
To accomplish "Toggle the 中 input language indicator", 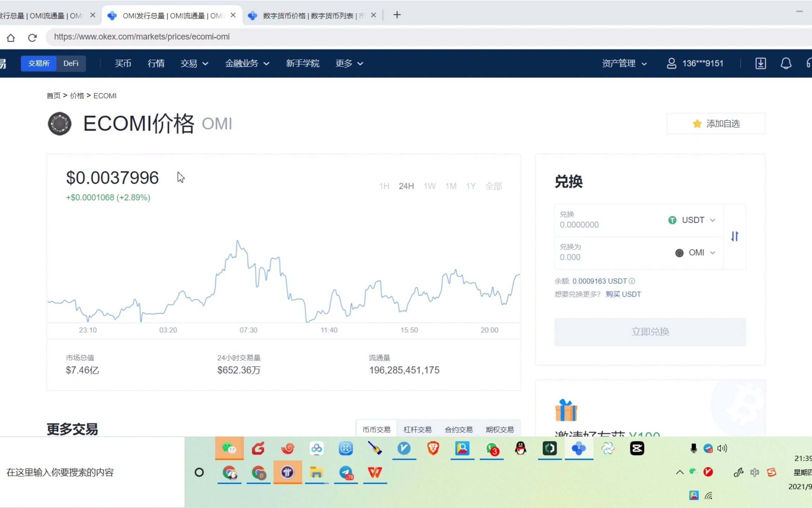I will 755,472.
